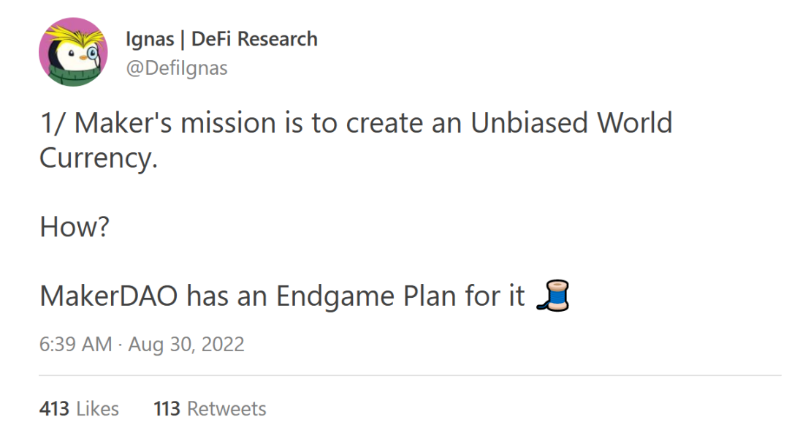The image size is (790, 443).
Task: Click the Aug 30, 2022 date
Action: click(x=186, y=344)
